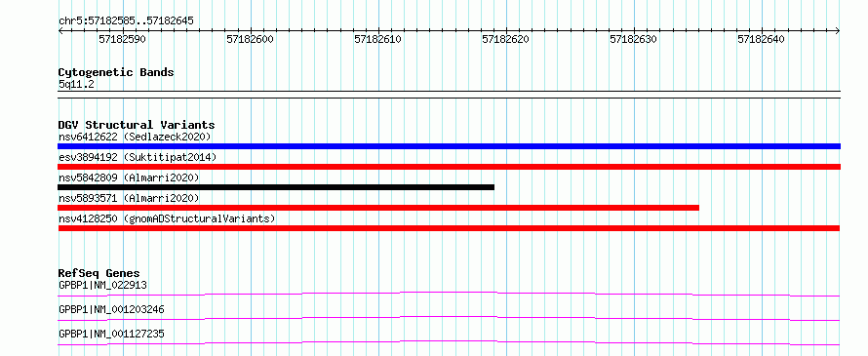This screenshot has width=868, height=356.
Task: Click the DGV Structural Variants track title
Action: coord(137,125)
